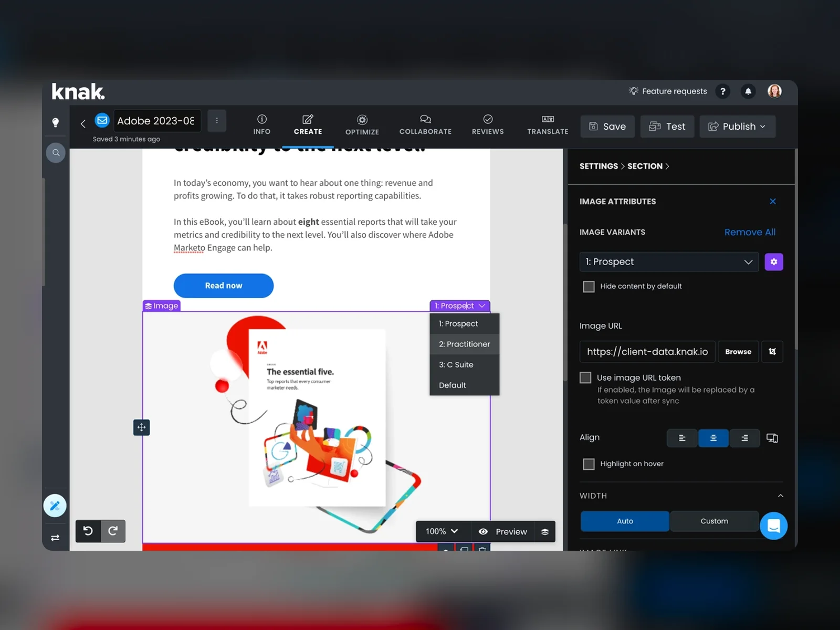Screen dimensions: 840x630
Task: Align image right
Action: [x=744, y=438]
